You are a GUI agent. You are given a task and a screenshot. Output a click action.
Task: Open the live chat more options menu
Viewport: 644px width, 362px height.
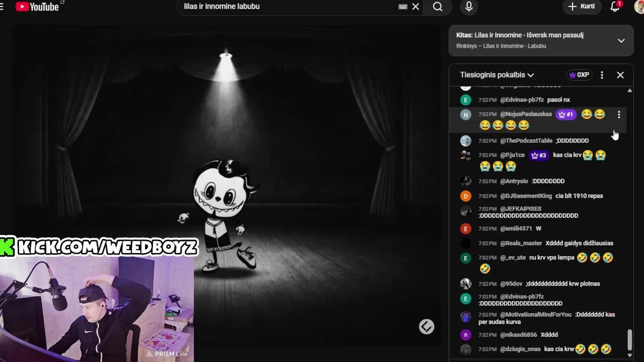[x=602, y=75]
